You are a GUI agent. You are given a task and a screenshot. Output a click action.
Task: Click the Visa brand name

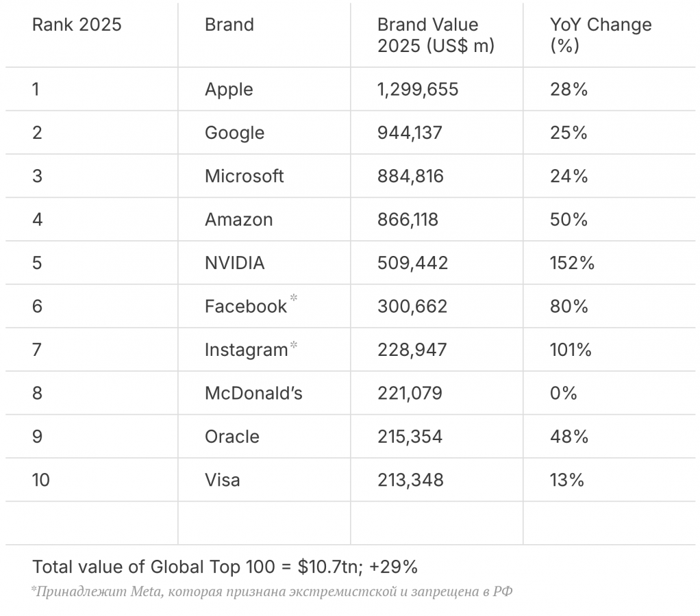[x=223, y=480]
